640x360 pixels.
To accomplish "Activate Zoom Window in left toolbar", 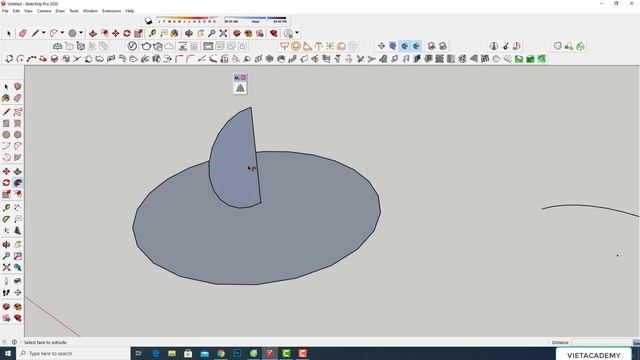I will tap(18, 256).
